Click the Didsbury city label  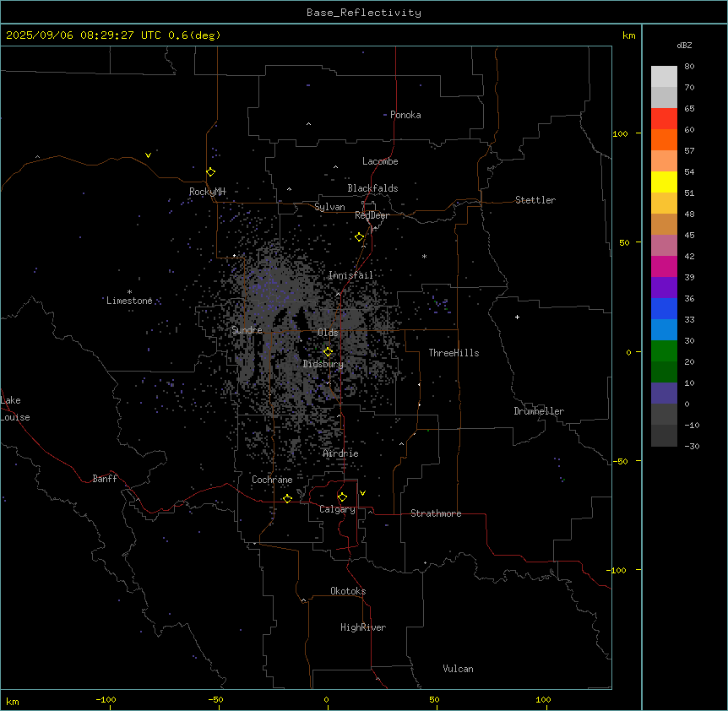323,364
